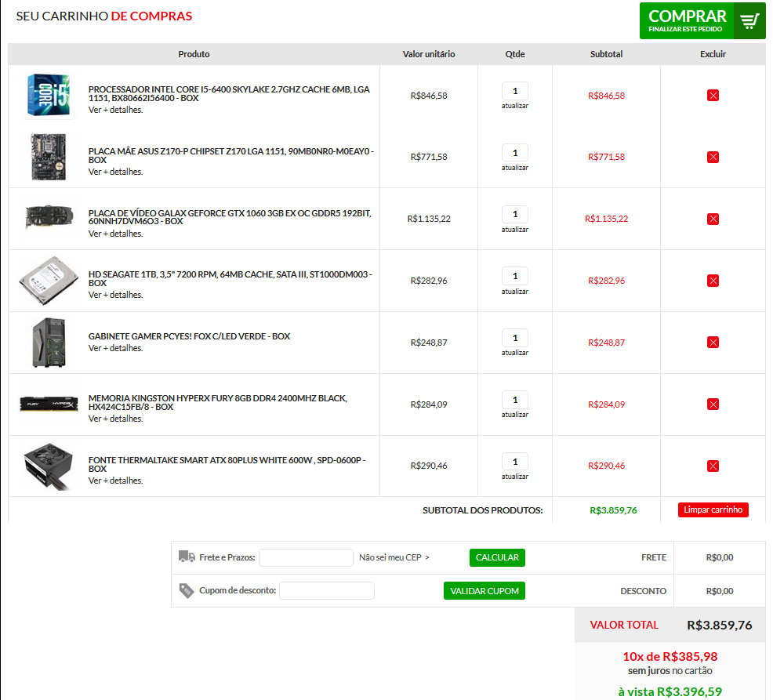Select quantity box for Seagate 1TB HD
The image size is (773, 700).
(514, 276)
